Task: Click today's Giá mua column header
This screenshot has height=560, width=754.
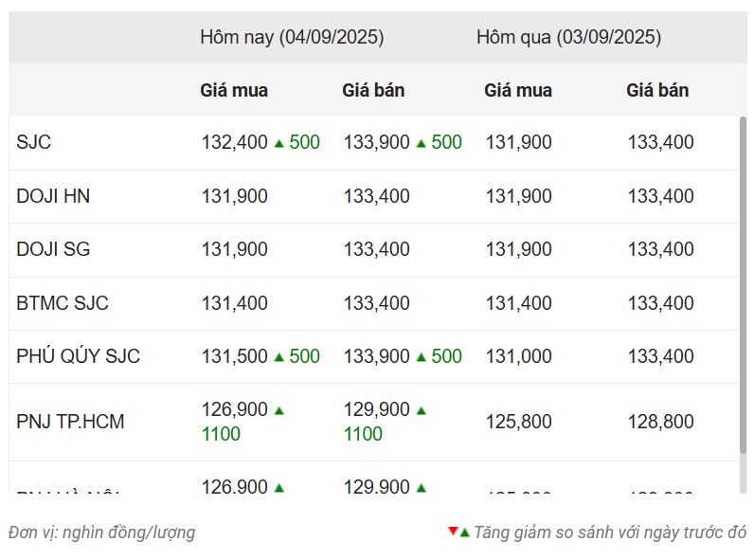Action: pyautogui.click(x=234, y=90)
